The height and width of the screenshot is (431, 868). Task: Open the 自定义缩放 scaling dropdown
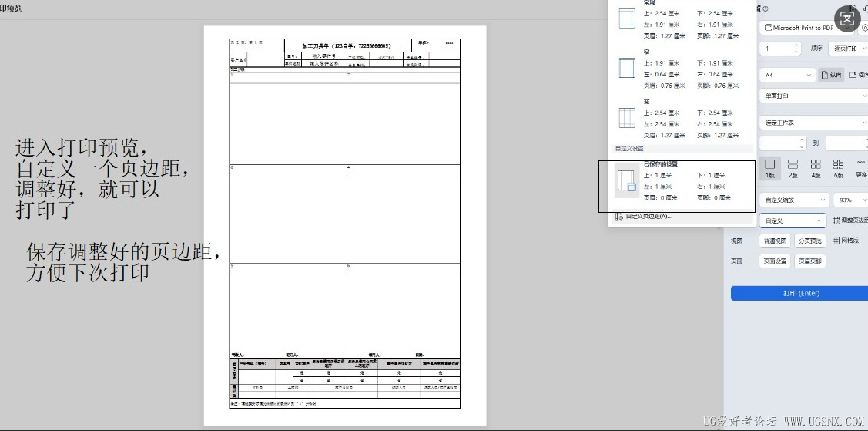pyautogui.click(x=794, y=200)
